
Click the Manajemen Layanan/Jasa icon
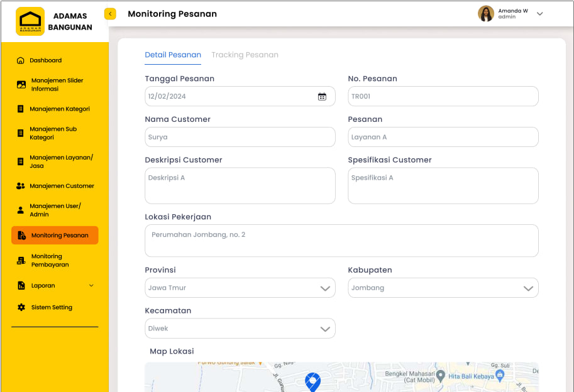[21, 161]
